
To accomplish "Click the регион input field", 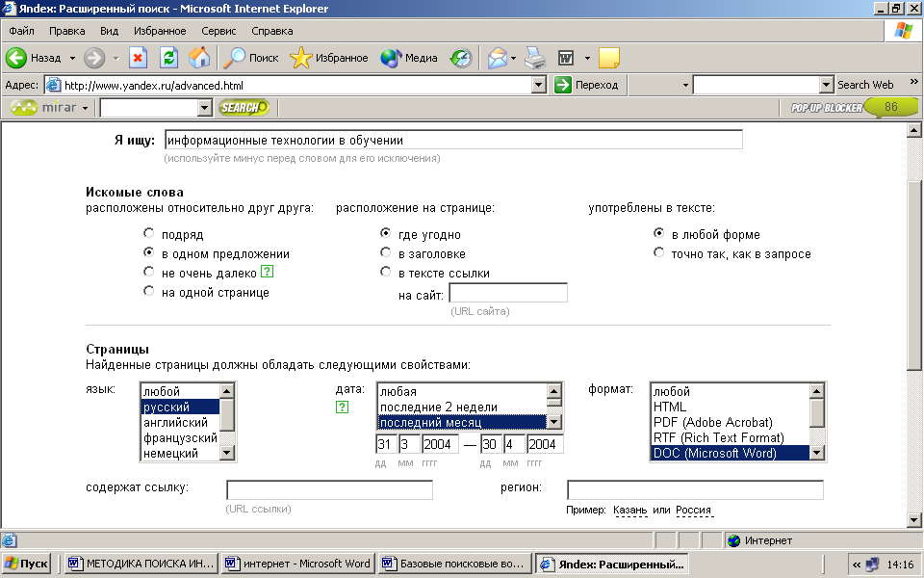I will [x=695, y=489].
